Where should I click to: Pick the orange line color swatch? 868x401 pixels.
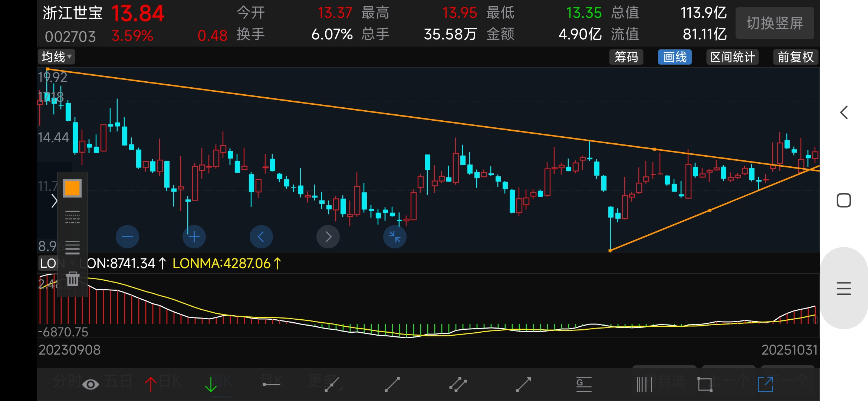[72, 188]
